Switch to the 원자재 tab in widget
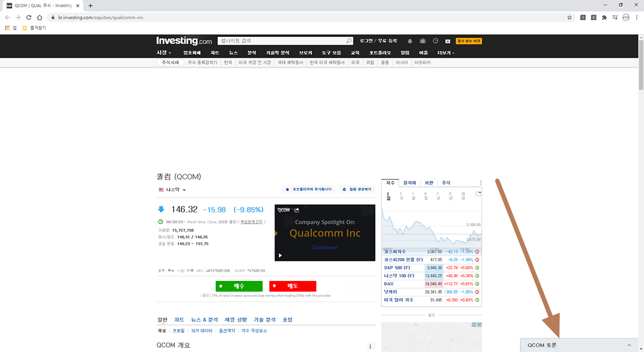644x352 pixels. tap(409, 183)
